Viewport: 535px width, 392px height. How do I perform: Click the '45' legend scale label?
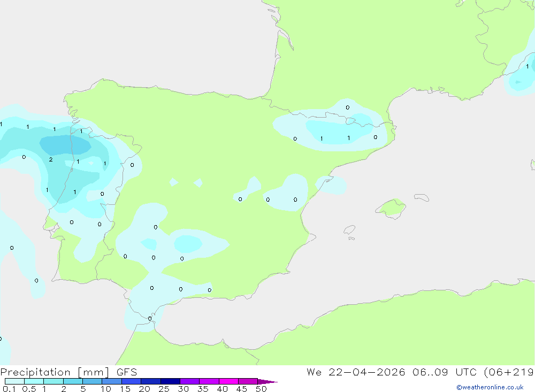point(242,389)
